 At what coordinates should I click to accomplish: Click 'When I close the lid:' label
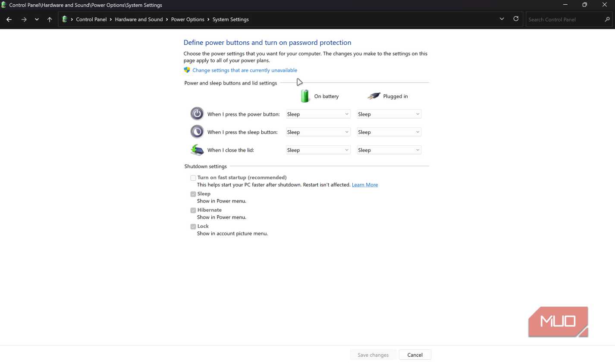pyautogui.click(x=231, y=150)
